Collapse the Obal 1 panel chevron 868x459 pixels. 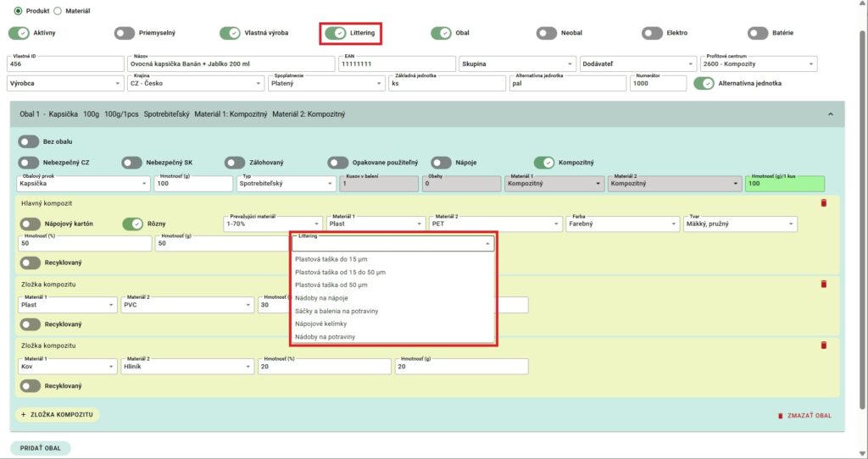click(x=829, y=114)
